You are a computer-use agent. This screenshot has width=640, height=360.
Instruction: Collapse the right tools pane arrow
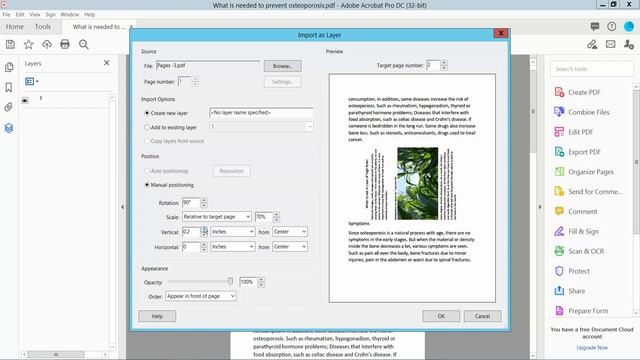coord(540,207)
